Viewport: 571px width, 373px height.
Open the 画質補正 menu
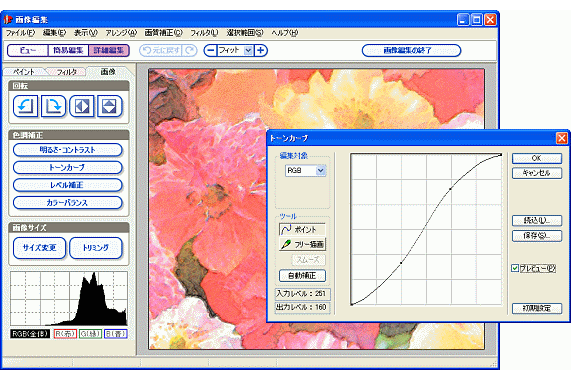tap(163, 33)
